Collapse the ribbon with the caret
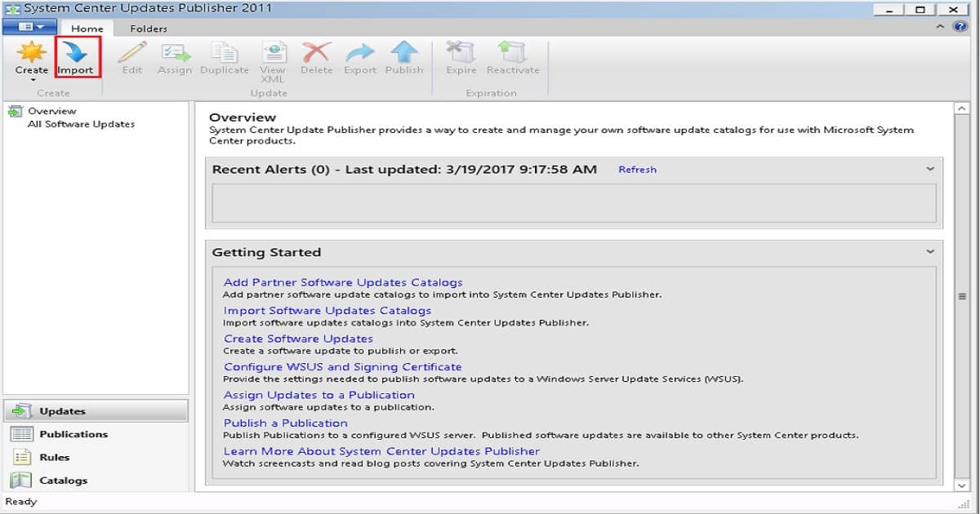Screen dimensions: 980x514 [x=942, y=27]
